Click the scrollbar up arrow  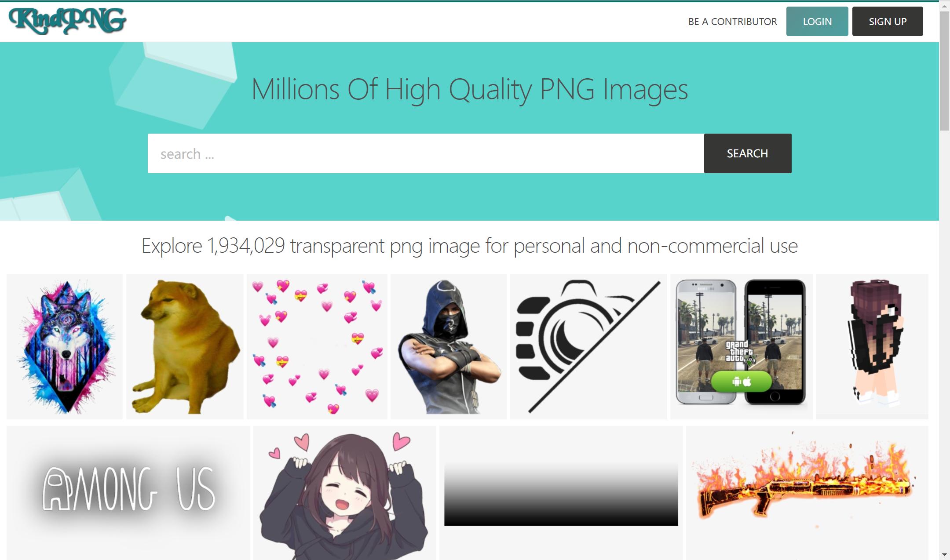tap(944, 5)
